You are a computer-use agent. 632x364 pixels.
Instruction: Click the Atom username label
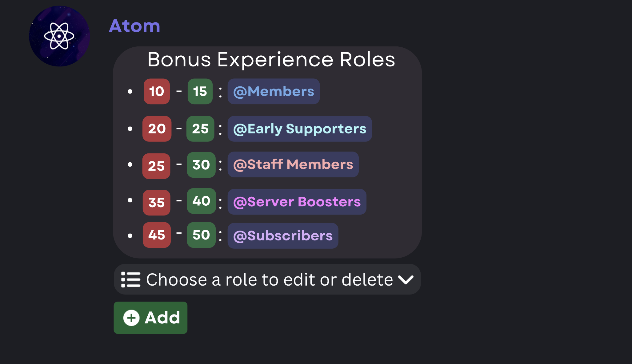[134, 26]
